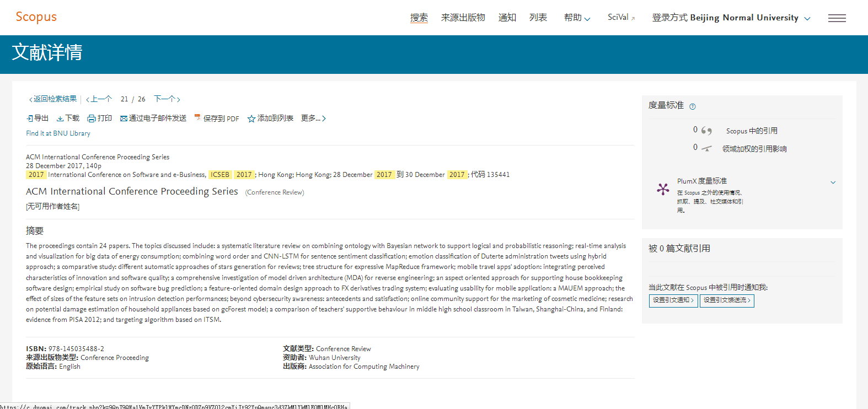Click the 度量标准 help question icon
This screenshot has width=868, height=409.
pyautogui.click(x=693, y=106)
